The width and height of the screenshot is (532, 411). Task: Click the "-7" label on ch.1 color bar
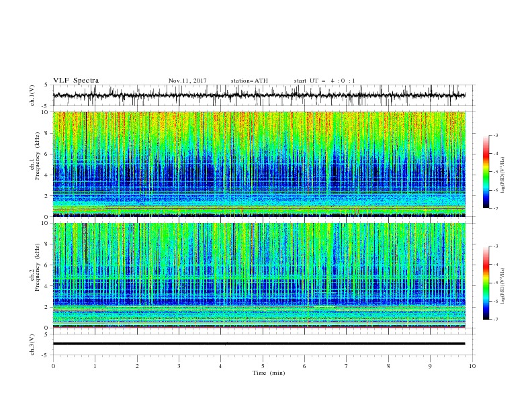pyautogui.click(x=495, y=208)
